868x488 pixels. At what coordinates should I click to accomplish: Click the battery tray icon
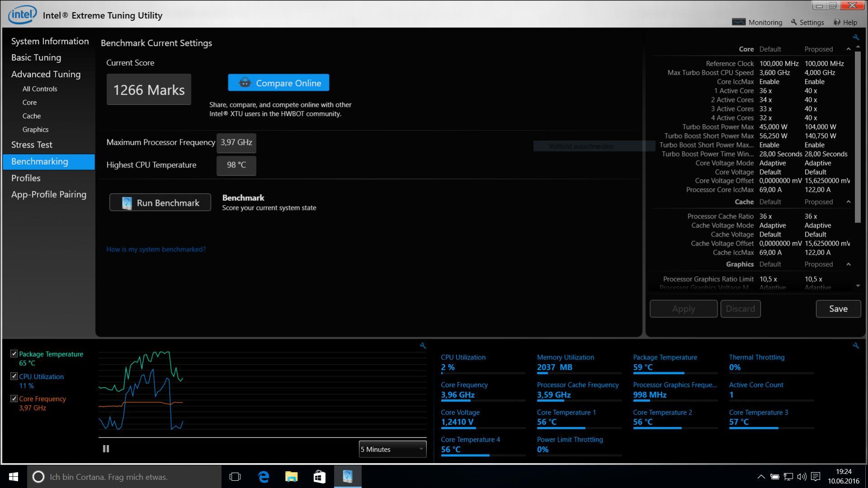(x=775, y=477)
